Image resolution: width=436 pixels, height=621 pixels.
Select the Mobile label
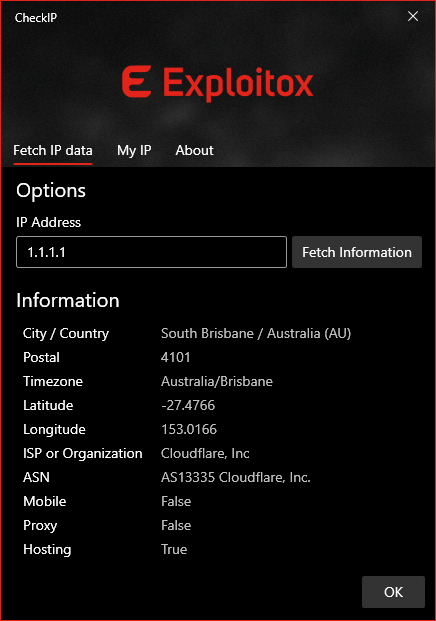44,501
